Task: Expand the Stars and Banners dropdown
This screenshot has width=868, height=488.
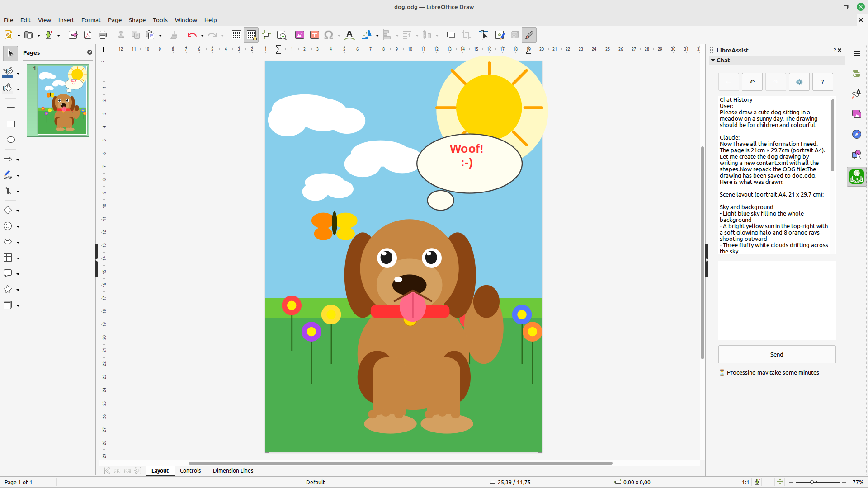Action: pyautogui.click(x=18, y=290)
